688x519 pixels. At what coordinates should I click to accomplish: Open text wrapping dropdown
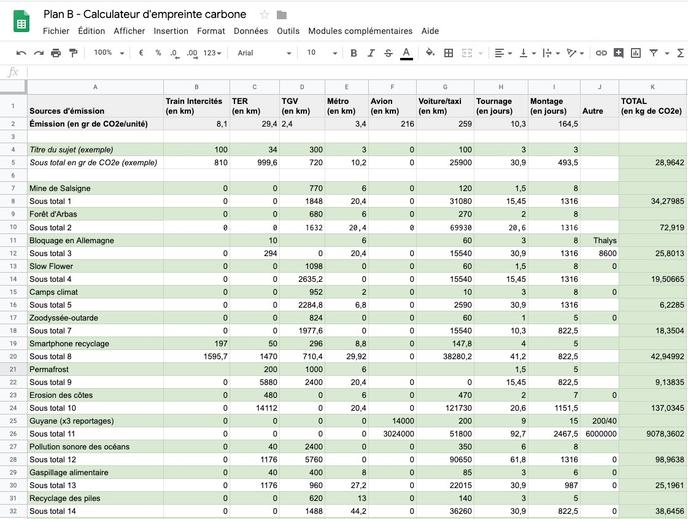pyautogui.click(x=551, y=53)
